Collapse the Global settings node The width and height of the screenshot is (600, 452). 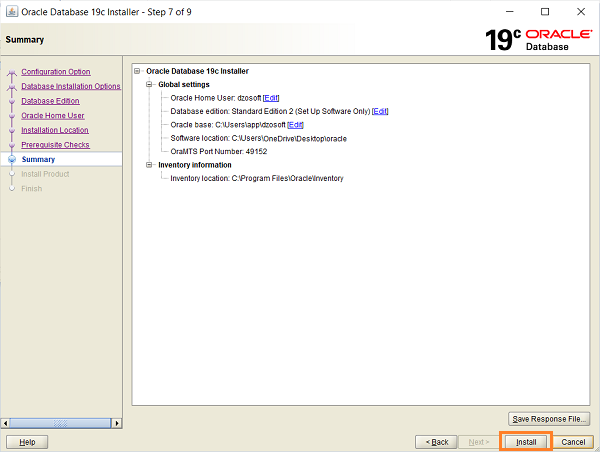point(149,85)
